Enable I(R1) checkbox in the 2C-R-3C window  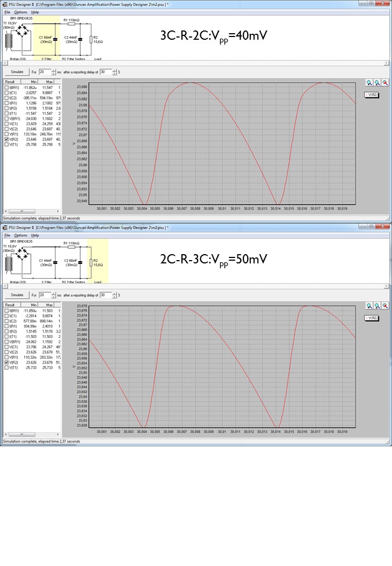tap(7, 327)
